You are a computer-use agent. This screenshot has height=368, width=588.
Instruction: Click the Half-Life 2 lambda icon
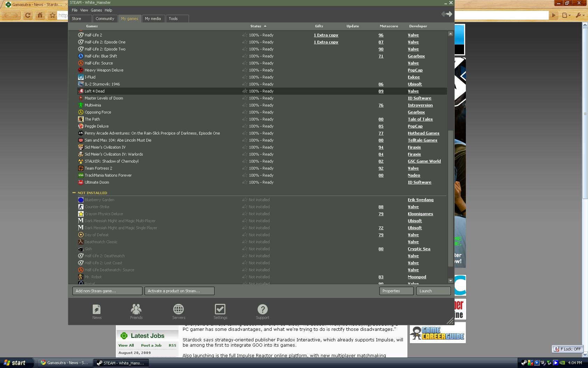(81, 35)
